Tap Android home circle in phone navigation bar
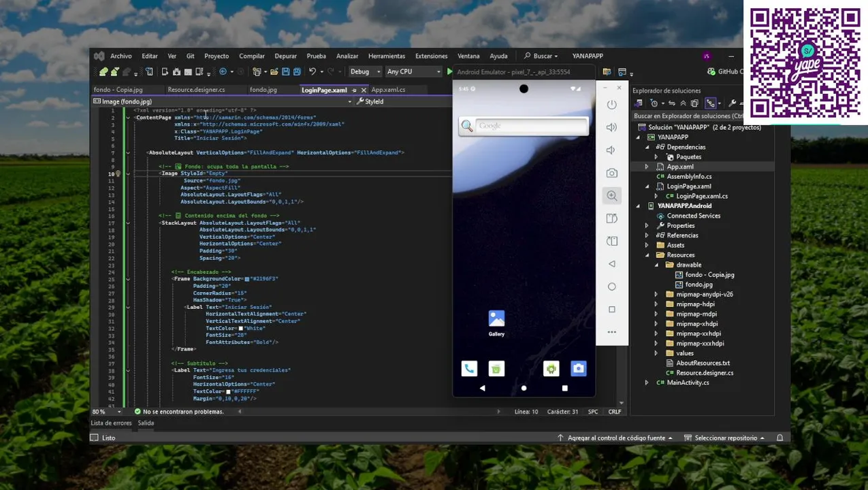This screenshot has width=868, height=490. (524, 388)
